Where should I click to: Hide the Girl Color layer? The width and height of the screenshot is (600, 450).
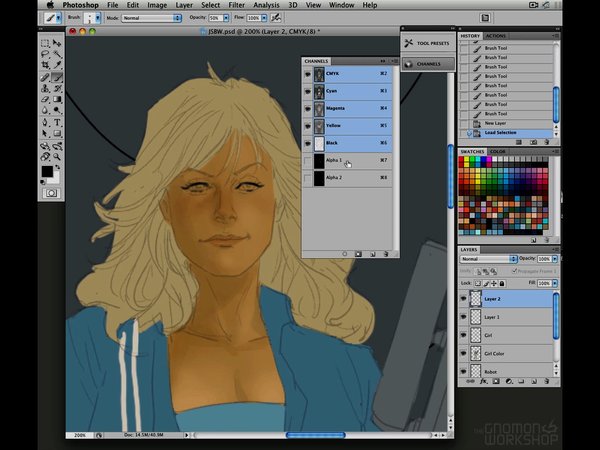coord(463,353)
